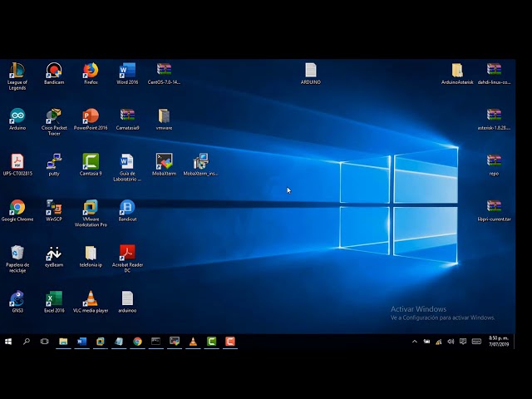532x399 pixels.
Task: Select the UPS-CT002815 PDF file
Action: [x=17, y=165]
